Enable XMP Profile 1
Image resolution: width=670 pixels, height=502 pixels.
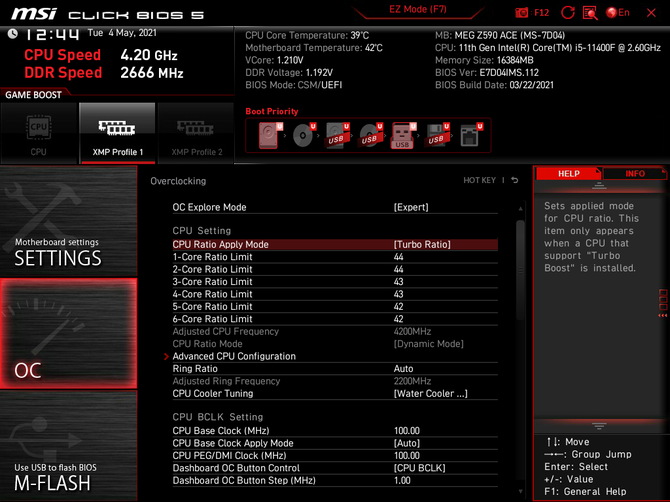(118, 133)
